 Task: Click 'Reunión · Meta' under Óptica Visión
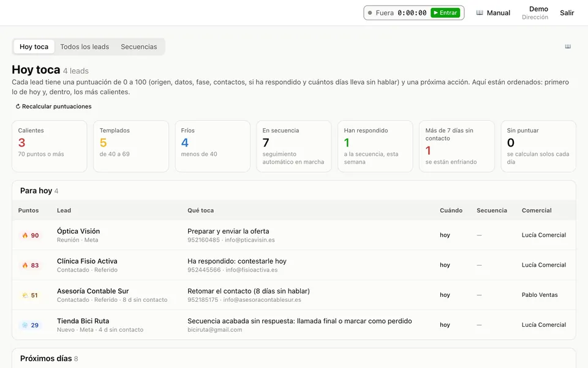77,240
